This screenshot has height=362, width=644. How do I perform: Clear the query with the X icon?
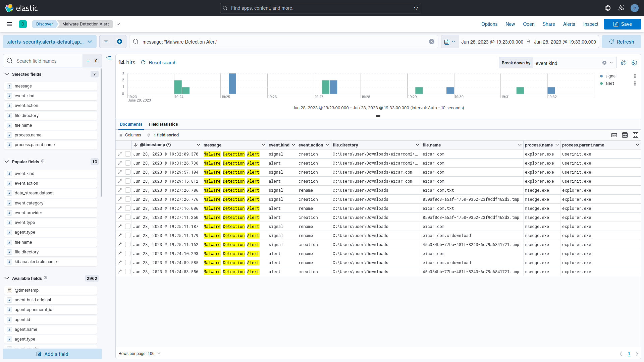(x=432, y=42)
